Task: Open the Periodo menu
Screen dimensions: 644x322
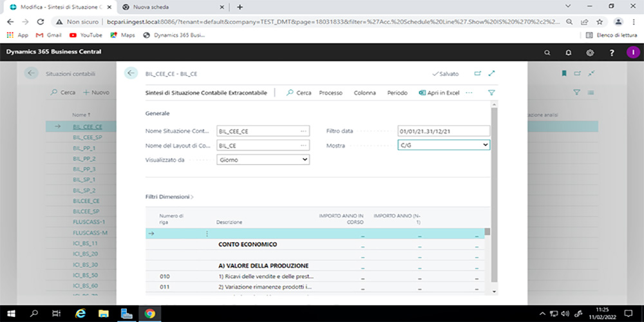Action: point(397,93)
